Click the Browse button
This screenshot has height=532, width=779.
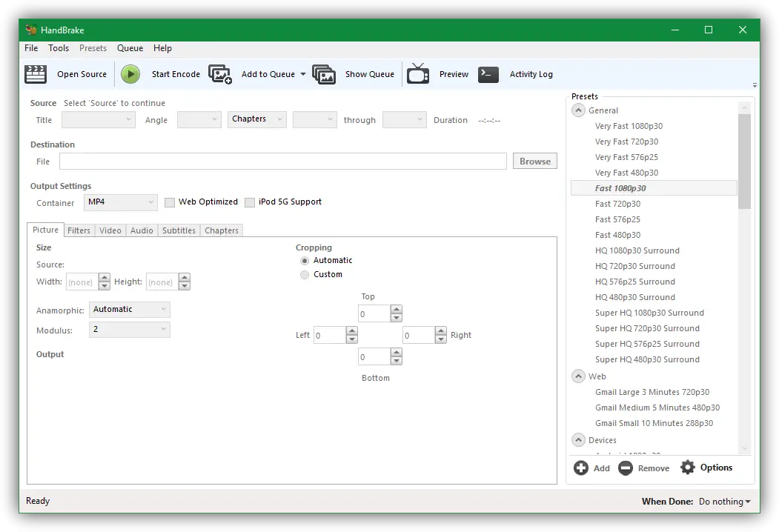pyautogui.click(x=535, y=161)
